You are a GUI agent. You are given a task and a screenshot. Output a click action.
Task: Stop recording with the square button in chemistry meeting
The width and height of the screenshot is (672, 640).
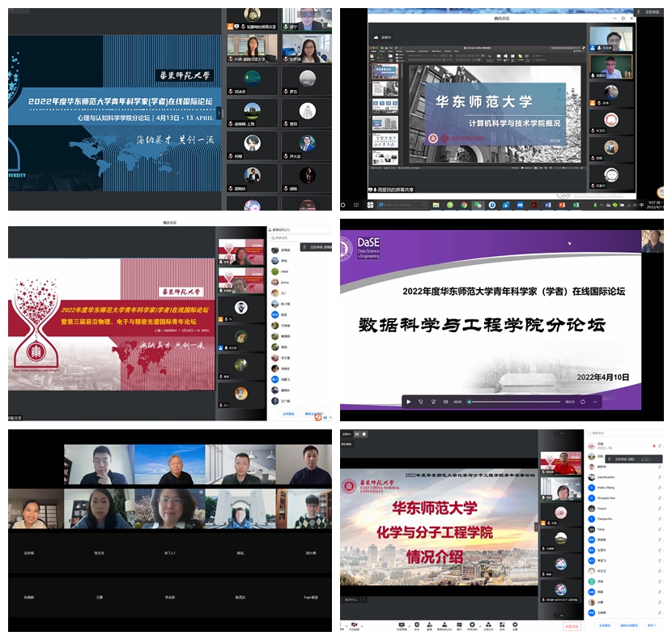tap(364, 434)
